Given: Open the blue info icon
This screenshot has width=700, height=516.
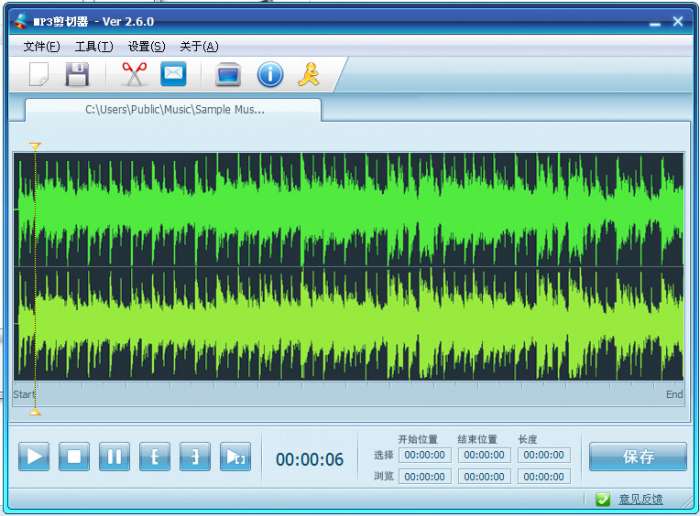Looking at the screenshot, I should (270, 74).
